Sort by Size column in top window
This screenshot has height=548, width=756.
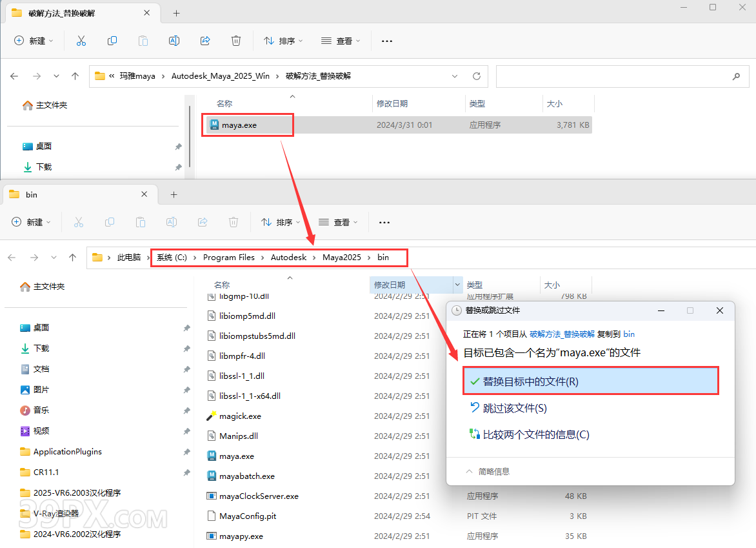click(555, 104)
